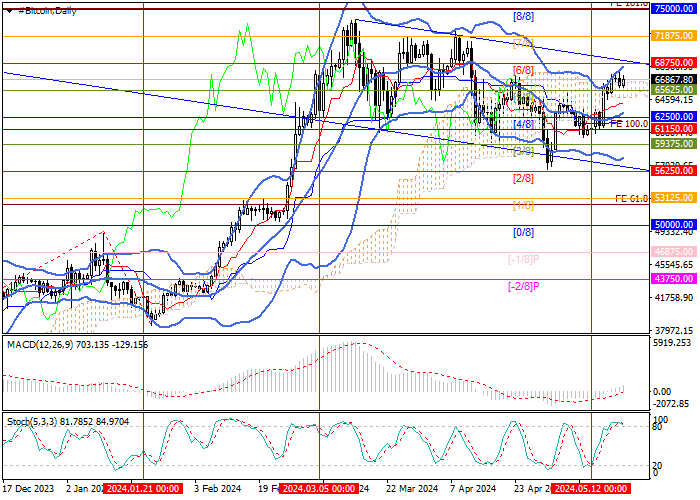Select the 75000.00 price level tag
700x500 pixels.
click(673, 7)
